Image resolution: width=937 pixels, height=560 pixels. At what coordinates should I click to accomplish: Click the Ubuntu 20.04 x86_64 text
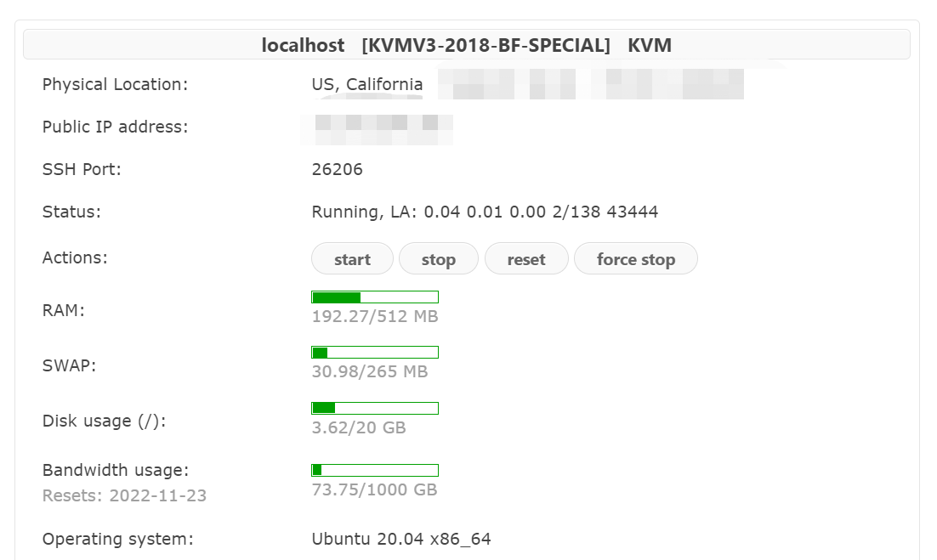point(401,539)
